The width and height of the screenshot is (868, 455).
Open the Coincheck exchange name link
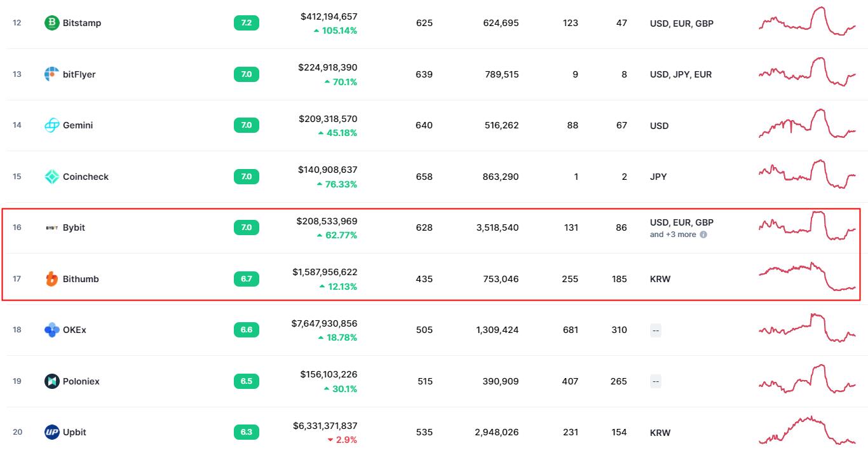(86, 177)
